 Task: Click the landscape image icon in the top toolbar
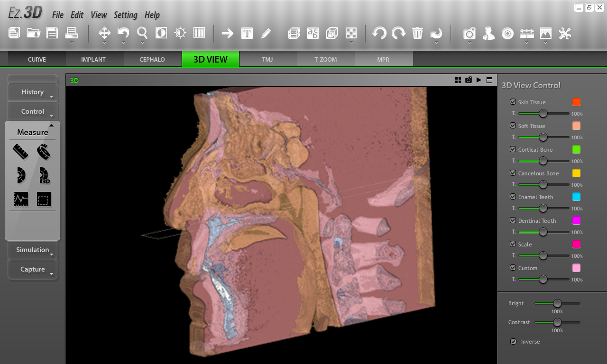coord(546,33)
